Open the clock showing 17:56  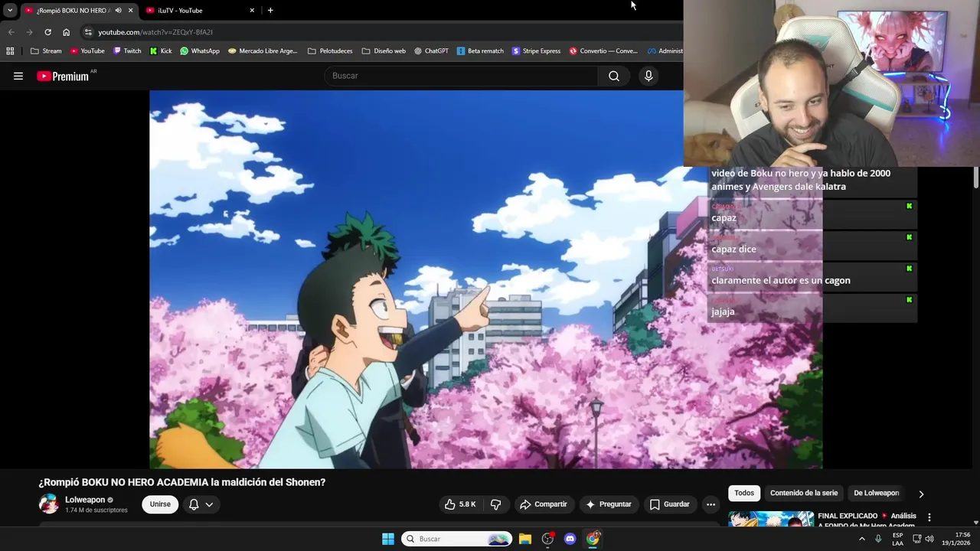[x=956, y=539]
